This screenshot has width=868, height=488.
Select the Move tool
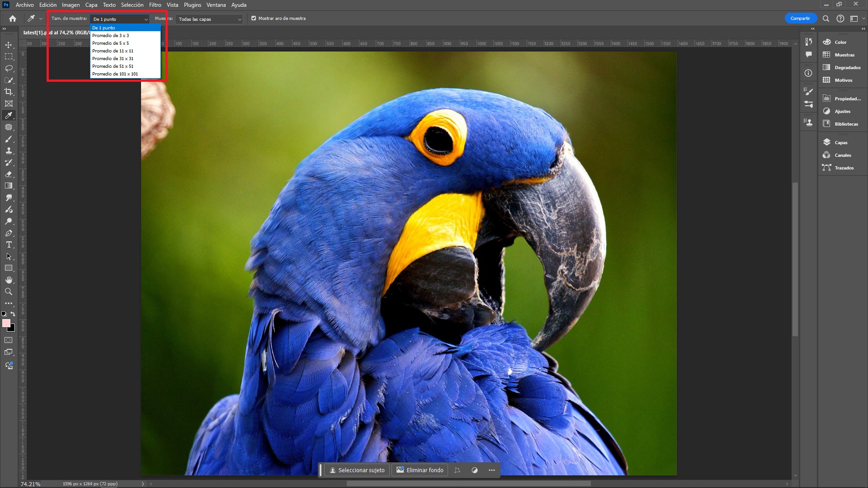point(9,45)
